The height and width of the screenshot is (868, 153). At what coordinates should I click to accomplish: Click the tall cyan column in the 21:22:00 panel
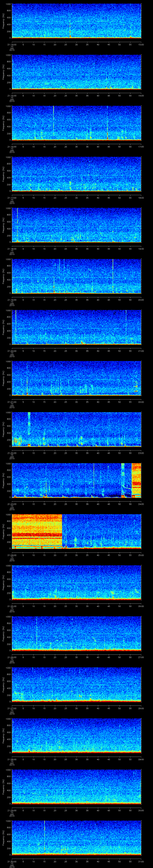(x=29, y=424)
